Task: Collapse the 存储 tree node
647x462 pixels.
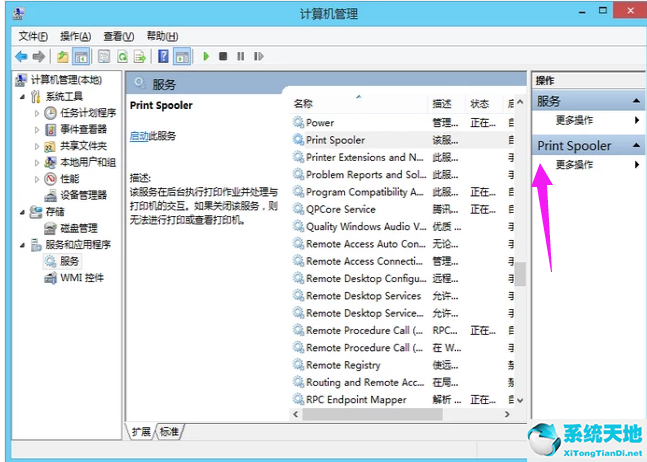Action: pos(22,212)
